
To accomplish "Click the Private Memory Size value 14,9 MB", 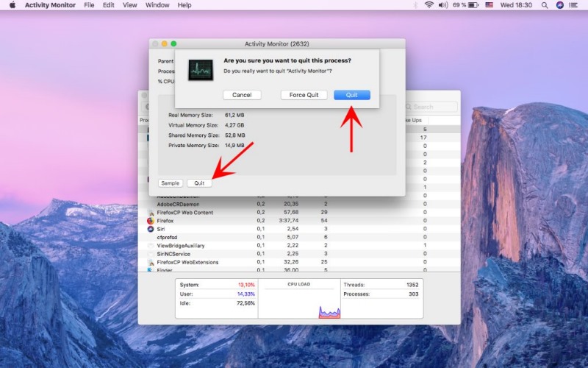I will [x=234, y=145].
